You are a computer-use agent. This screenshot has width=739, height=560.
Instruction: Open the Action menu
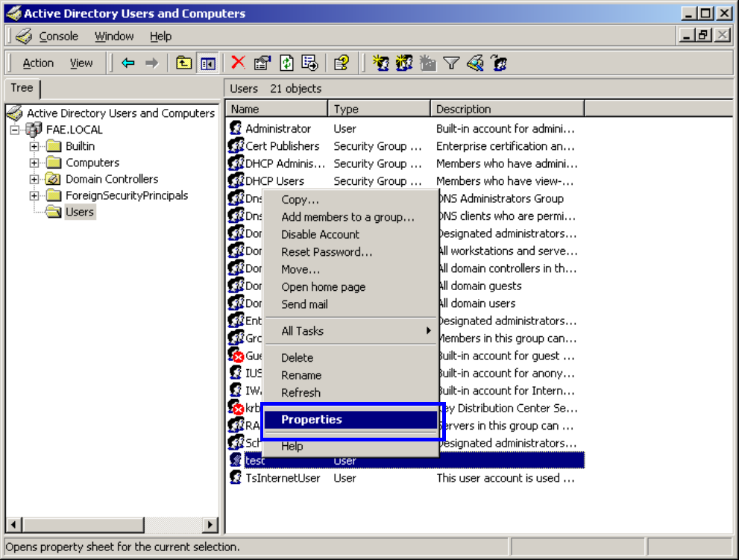click(38, 63)
